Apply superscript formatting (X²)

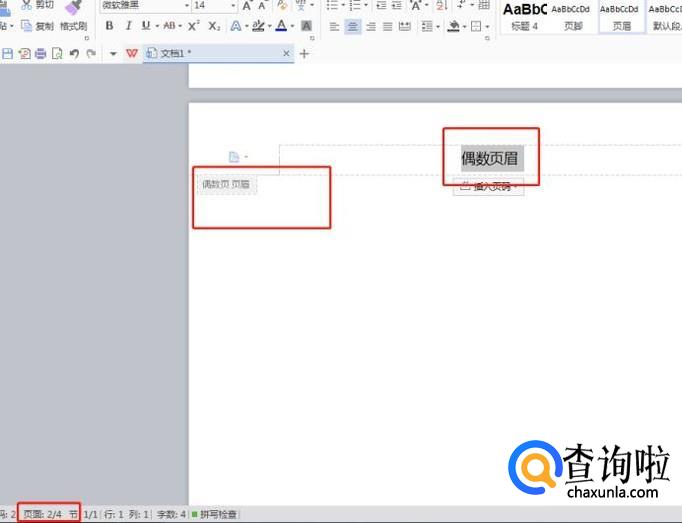pos(194,26)
